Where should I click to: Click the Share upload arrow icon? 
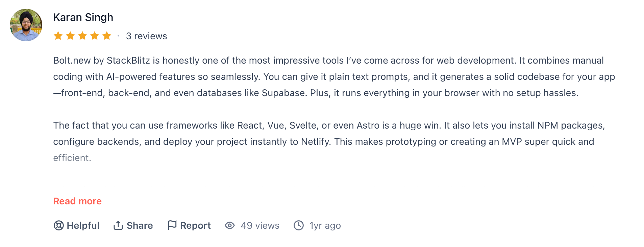(118, 225)
